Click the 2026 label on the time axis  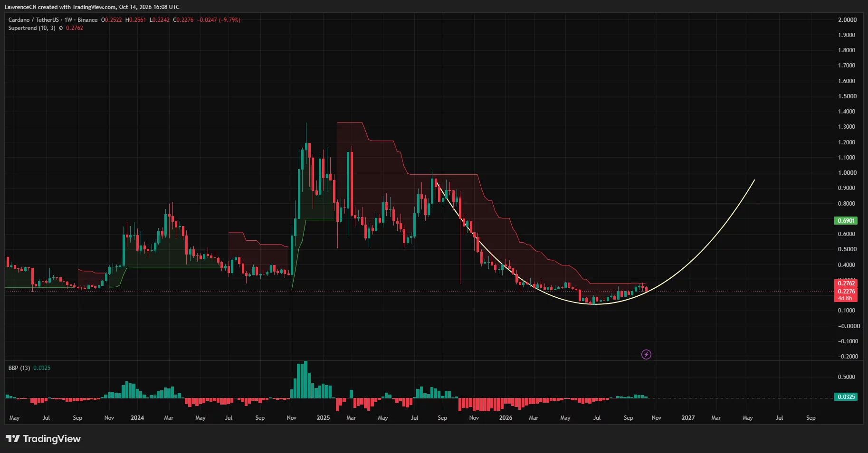click(506, 418)
